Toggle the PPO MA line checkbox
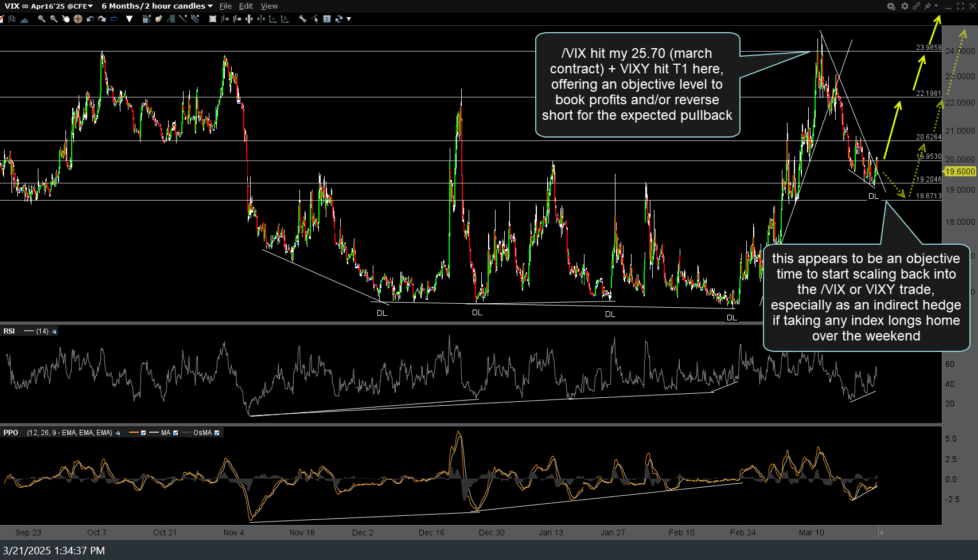 [176, 433]
